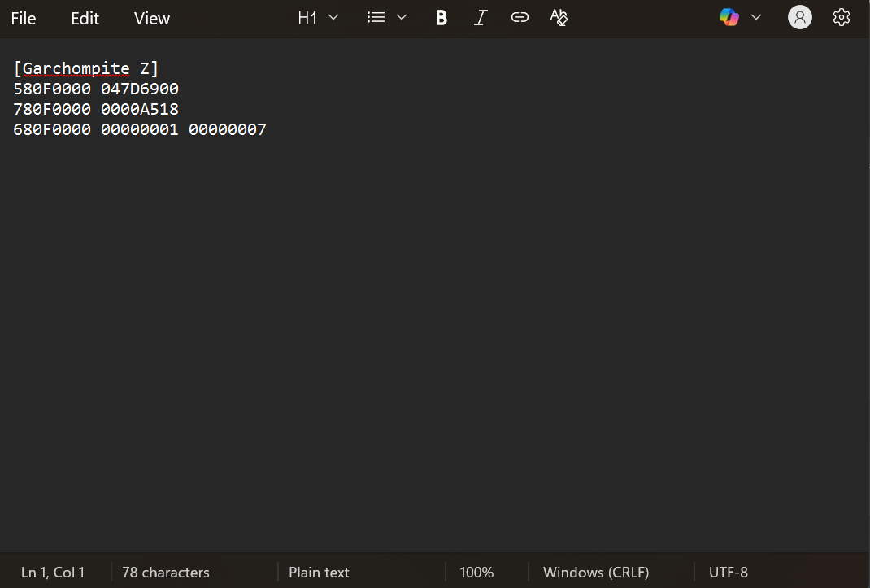Click the word Garchompite in the title line

76,69
